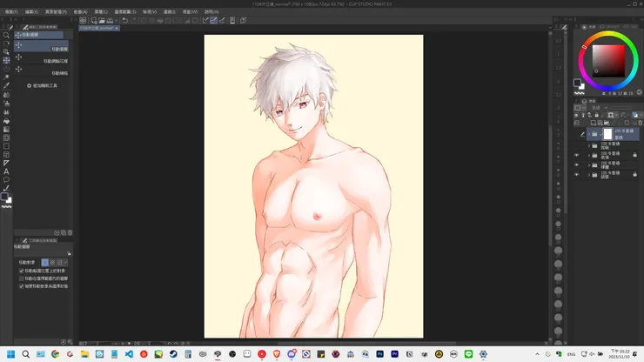This screenshot has height=362, width=644.
Task: Click the new layer folder icon in layer panel
Action: (x=607, y=123)
